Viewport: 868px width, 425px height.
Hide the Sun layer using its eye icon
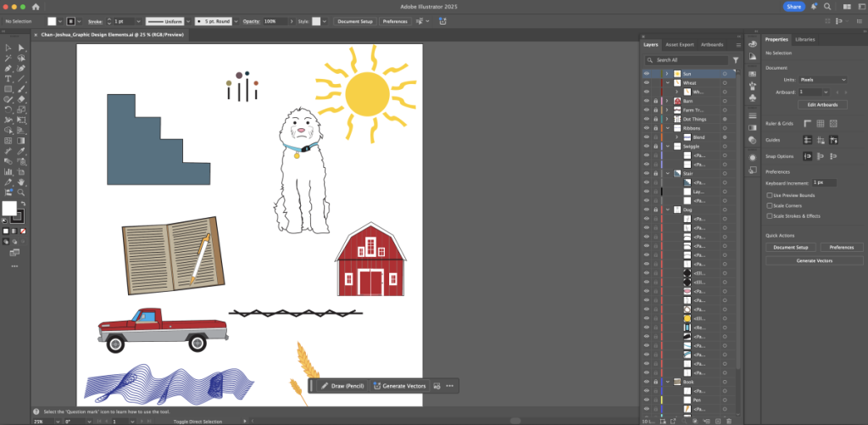pos(646,74)
